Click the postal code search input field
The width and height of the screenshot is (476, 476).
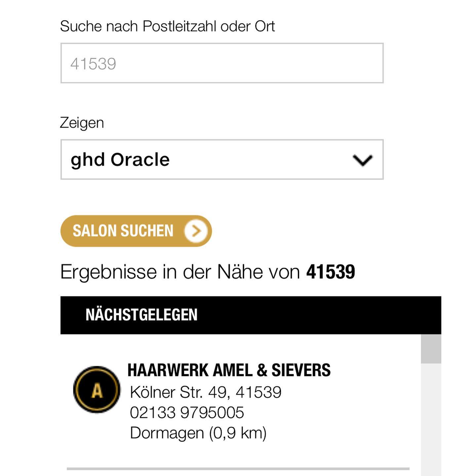point(222,63)
